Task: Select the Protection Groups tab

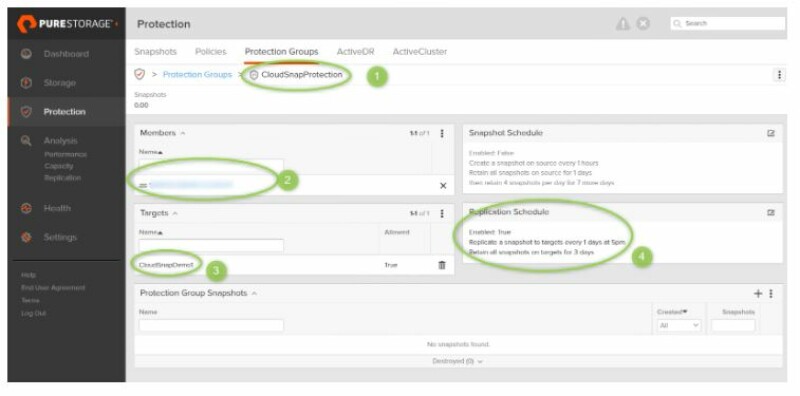Action: [x=282, y=52]
